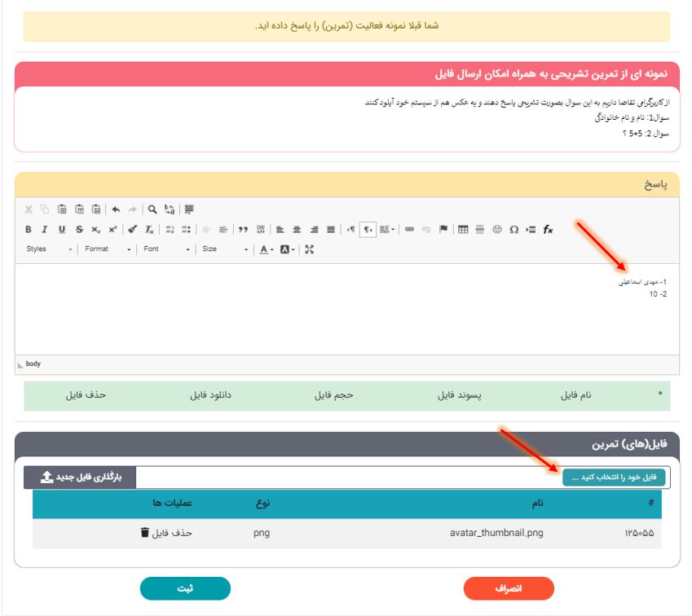The height and width of the screenshot is (616, 692).
Task: Maximize the editor with expand icon
Action: pyautogui.click(x=310, y=249)
